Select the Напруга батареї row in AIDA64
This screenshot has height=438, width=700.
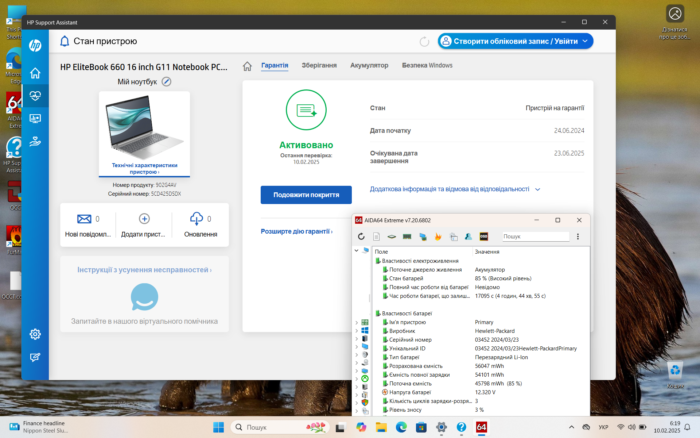481,392
